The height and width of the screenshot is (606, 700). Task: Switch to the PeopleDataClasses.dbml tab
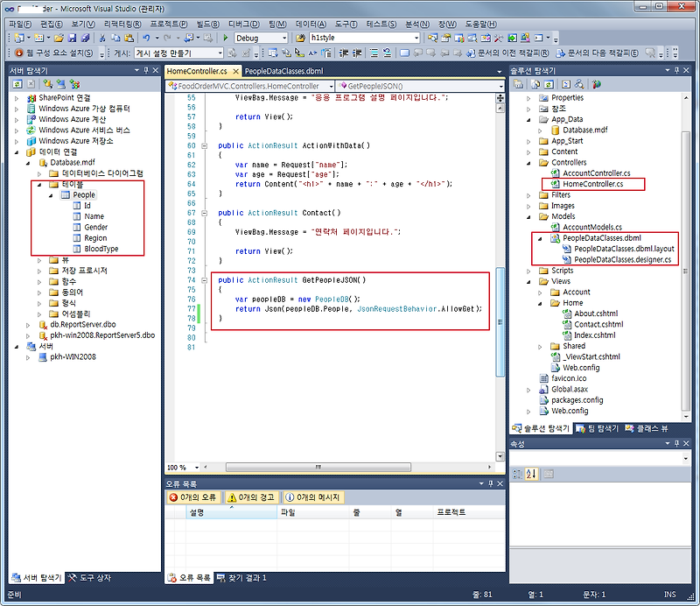click(283, 71)
